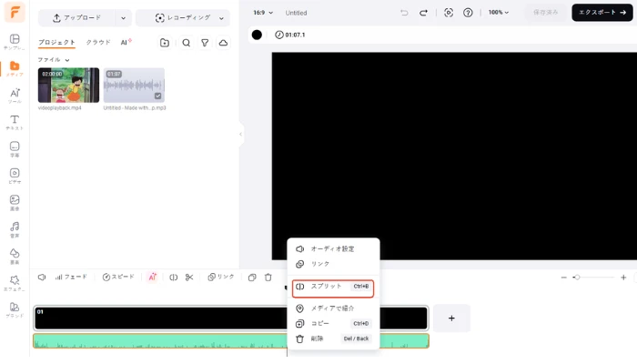Click the black background color swatch
Screen dimensions: 637x364
[257, 35]
